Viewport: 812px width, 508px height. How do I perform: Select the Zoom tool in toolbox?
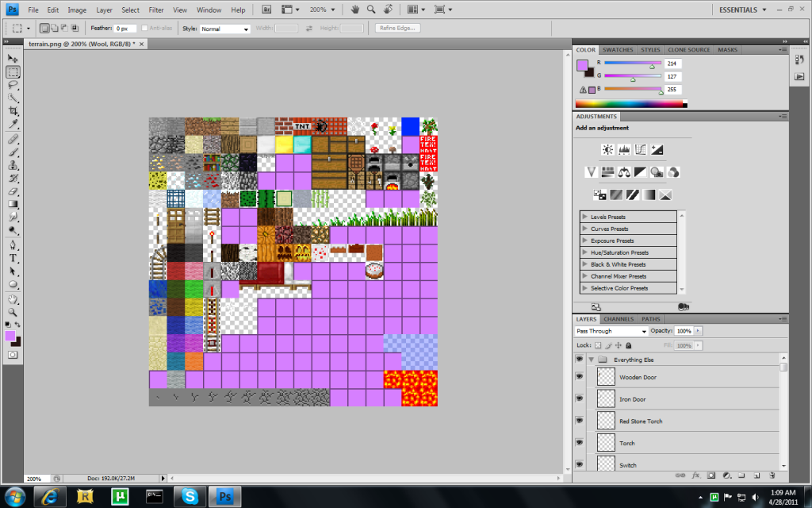[13, 313]
